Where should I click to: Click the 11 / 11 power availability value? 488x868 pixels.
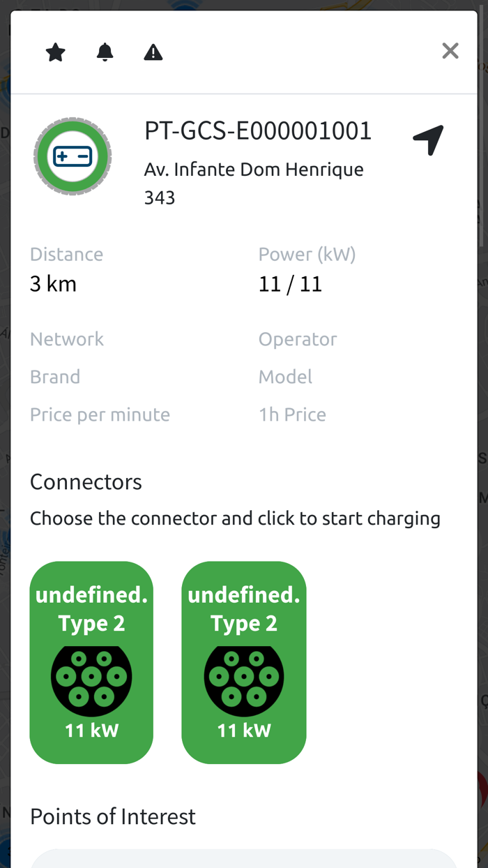pos(290,283)
